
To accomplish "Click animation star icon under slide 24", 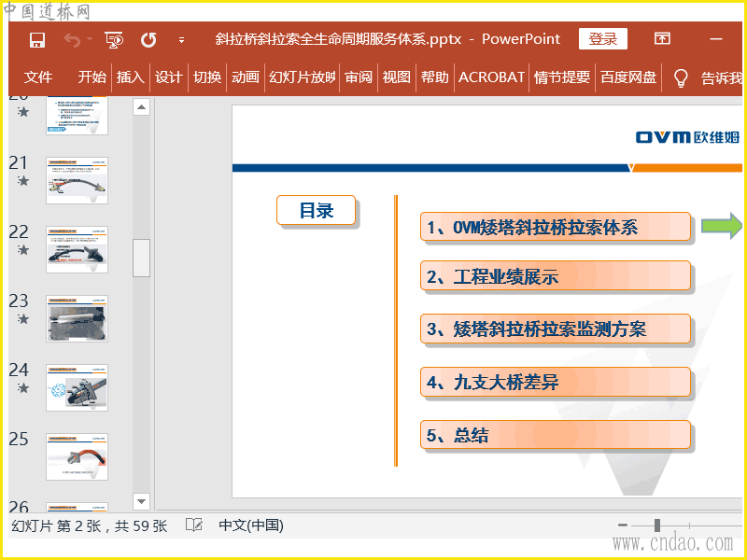I will coord(22,388).
